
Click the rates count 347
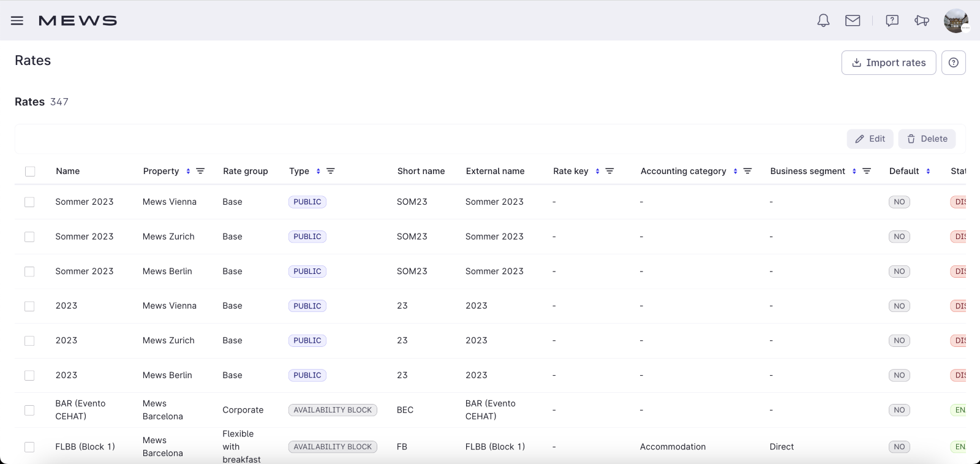coord(59,102)
